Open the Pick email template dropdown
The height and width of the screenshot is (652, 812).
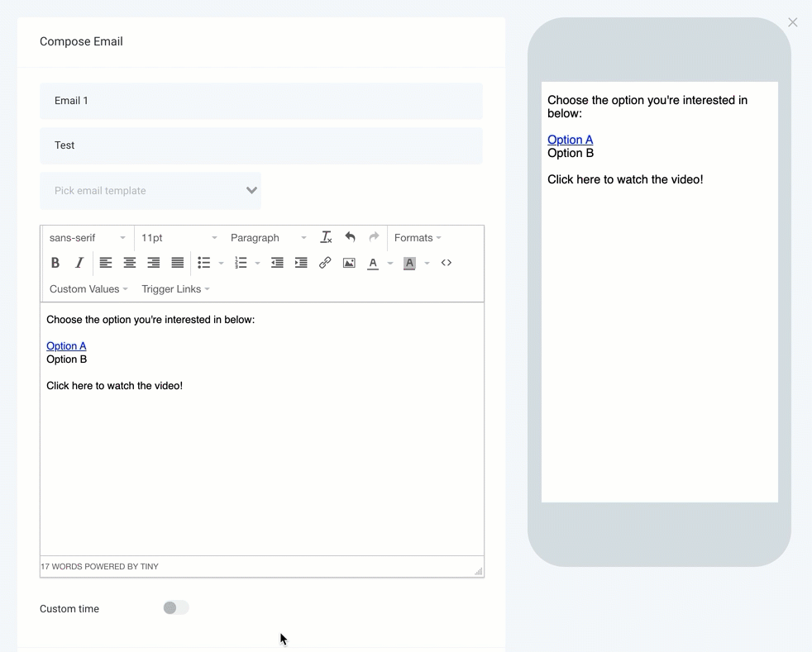(150, 191)
